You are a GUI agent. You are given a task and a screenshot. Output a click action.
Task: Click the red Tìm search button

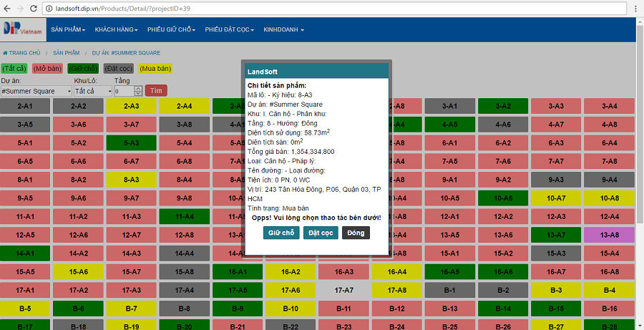pos(155,91)
